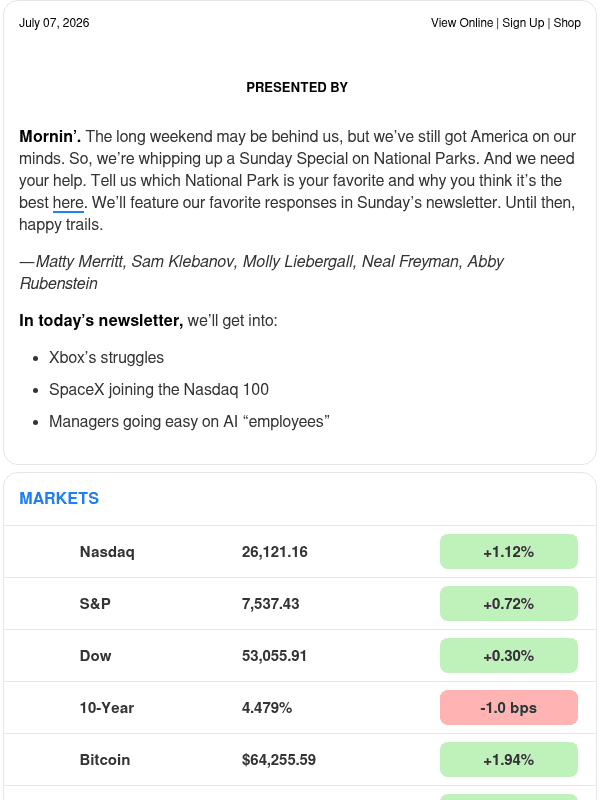Open the Shop link in header

(x=567, y=23)
